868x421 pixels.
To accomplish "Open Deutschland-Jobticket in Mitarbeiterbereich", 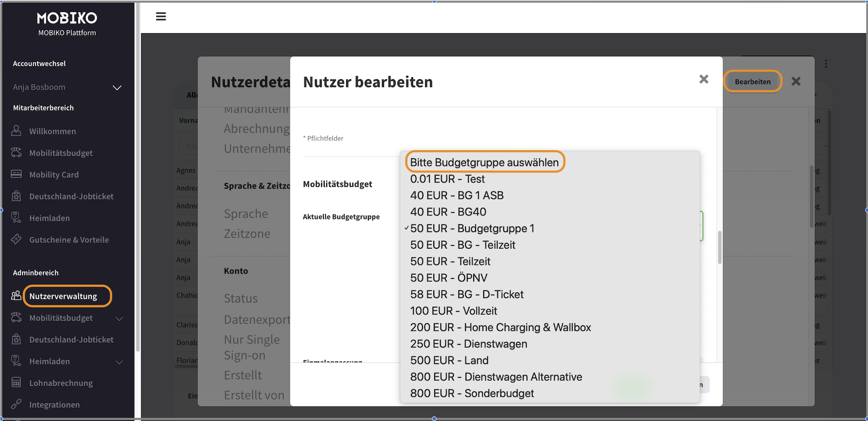I will point(71,196).
